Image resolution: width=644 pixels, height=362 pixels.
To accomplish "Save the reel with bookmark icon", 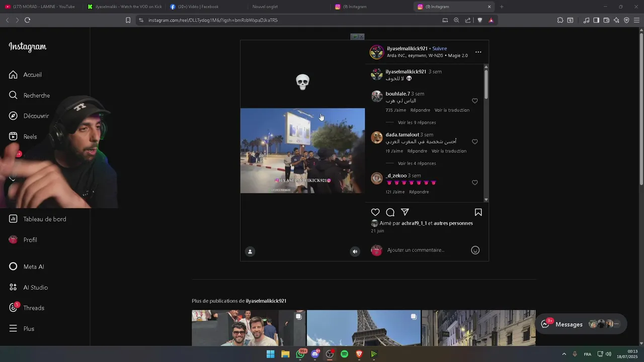I will (478, 212).
